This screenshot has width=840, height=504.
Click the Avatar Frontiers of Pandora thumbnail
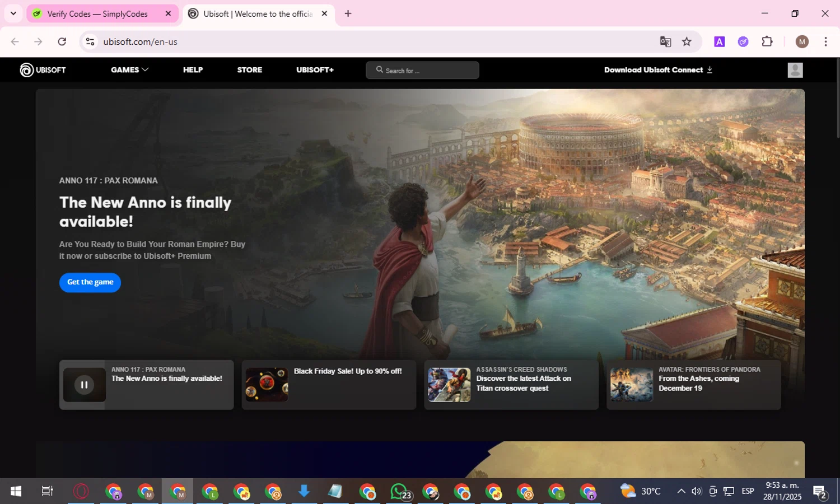[x=631, y=385]
